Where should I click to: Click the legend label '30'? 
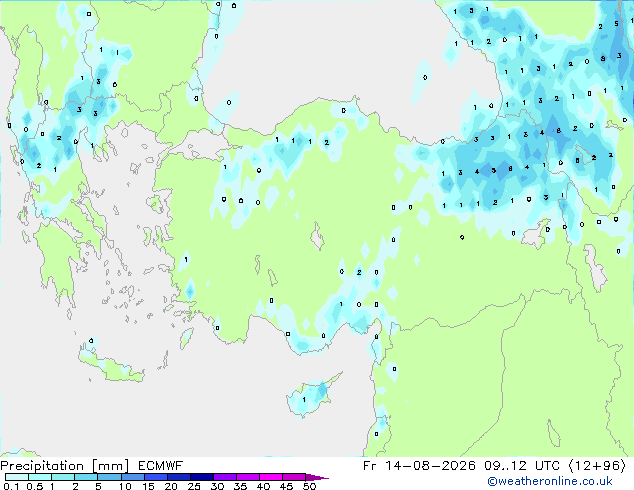pyautogui.click(x=217, y=486)
